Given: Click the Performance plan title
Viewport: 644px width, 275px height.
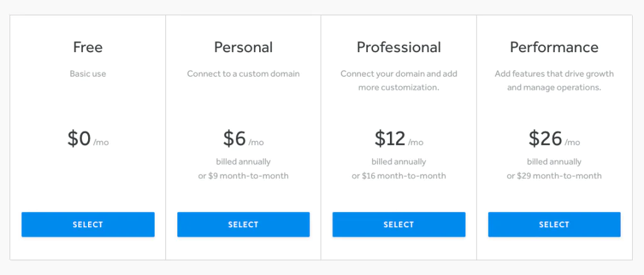Looking at the screenshot, I should [554, 47].
